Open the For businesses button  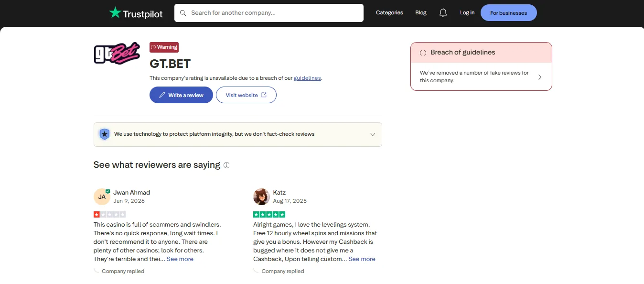tap(509, 13)
